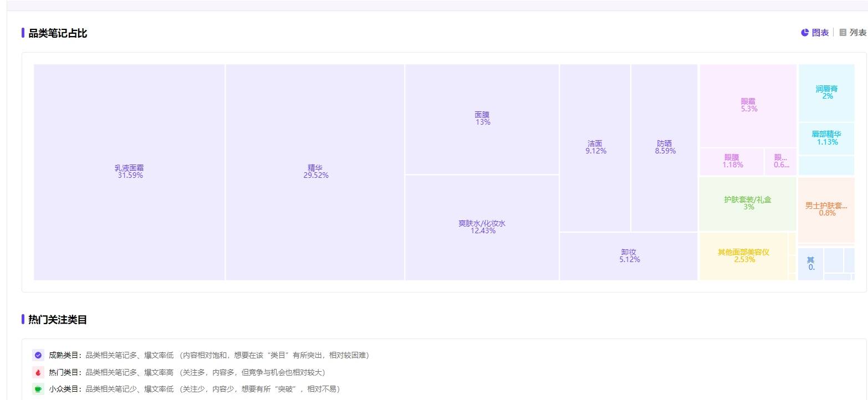Select the 眼膜 1.18% pink block
Viewport: 868px width, 400px height.
point(732,161)
